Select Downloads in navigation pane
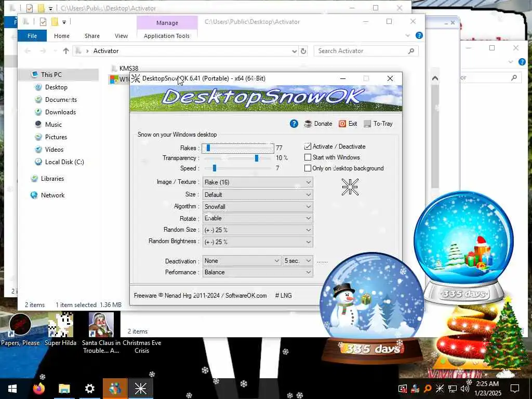 pyautogui.click(x=60, y=112)
